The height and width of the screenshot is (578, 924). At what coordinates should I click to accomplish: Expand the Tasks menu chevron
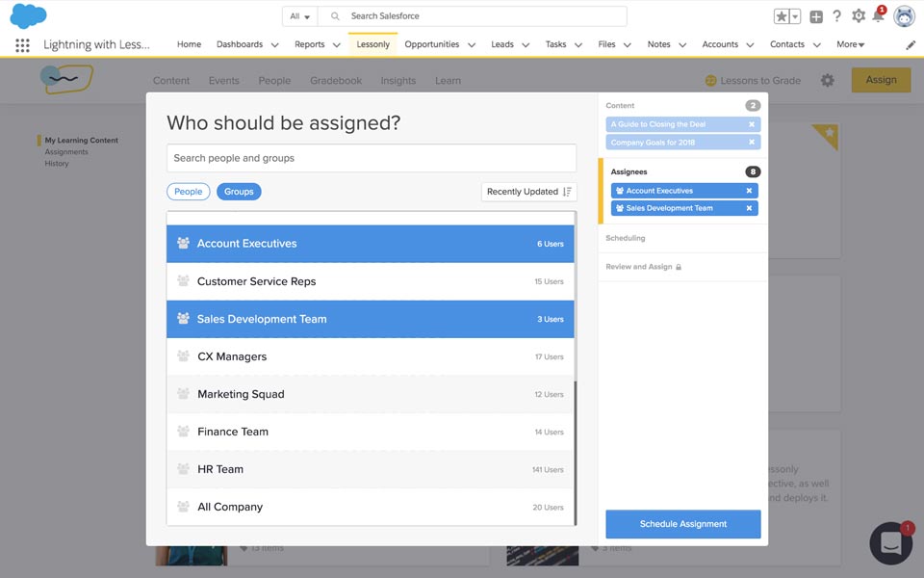point(578,45)
